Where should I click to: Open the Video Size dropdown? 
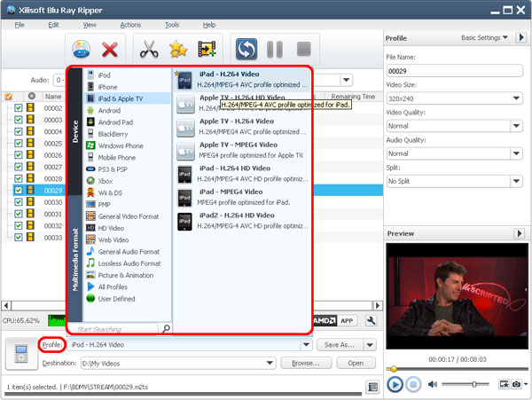pyautogui.click(x=516, y=98)
